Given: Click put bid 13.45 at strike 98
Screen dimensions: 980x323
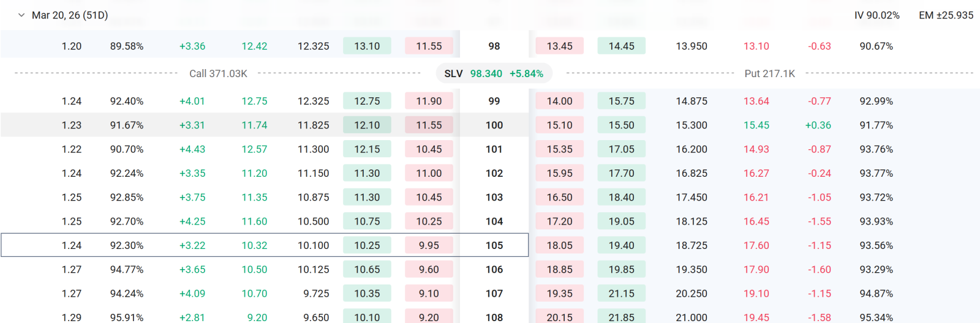Looking at the screenshot, I should 560,46.
